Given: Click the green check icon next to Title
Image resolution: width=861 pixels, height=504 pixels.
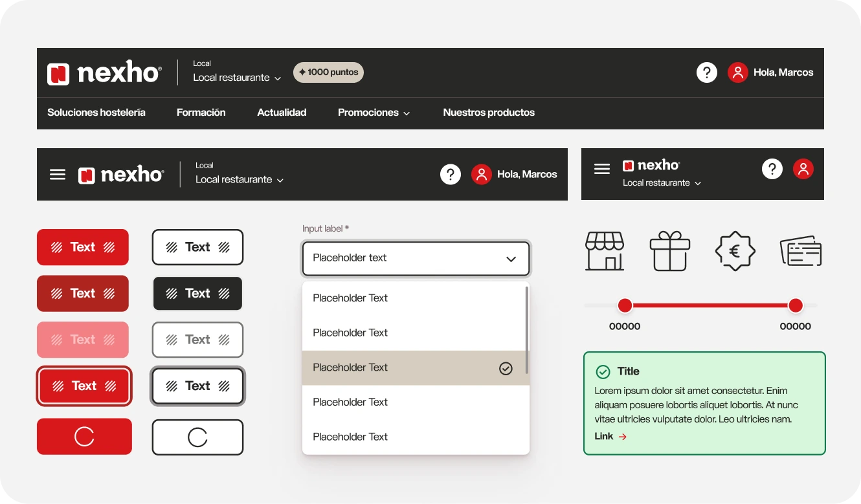Looking at the screenshot, I should [x=603, y=371].
